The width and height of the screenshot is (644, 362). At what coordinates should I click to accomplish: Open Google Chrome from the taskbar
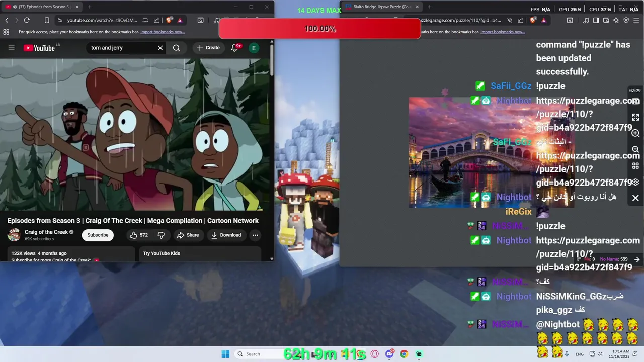(x=404, y=354)
